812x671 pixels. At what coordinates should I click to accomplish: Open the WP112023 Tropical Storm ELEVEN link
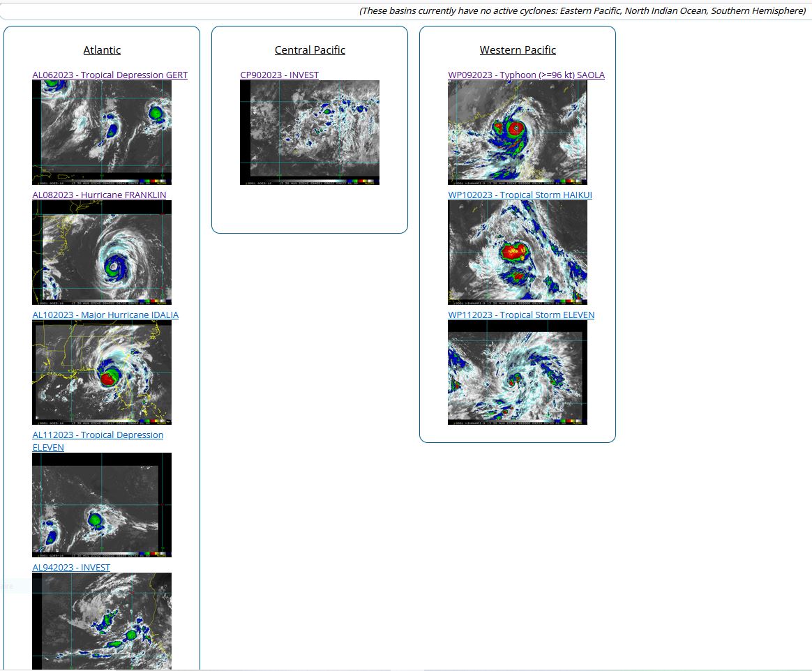point(521,315)
